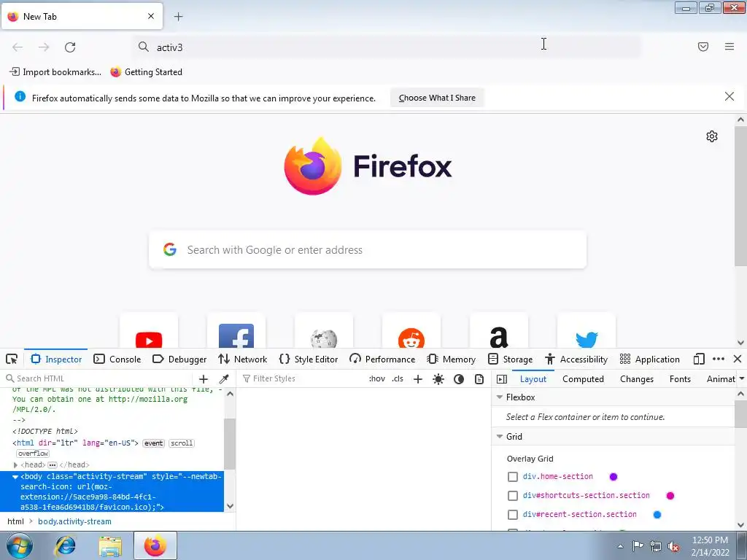Open the Firefox hamburger application menu
Image resolution: width=747 pixels, height=560 pixels.
pyautogui.click(x=729, y=47)
